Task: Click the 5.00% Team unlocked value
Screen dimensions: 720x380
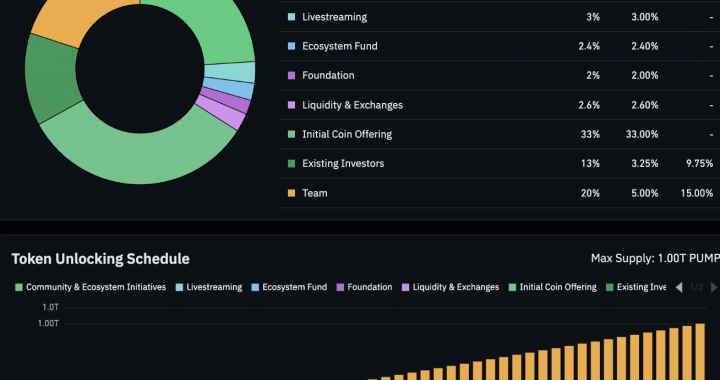Action: (x=644, y=193)
